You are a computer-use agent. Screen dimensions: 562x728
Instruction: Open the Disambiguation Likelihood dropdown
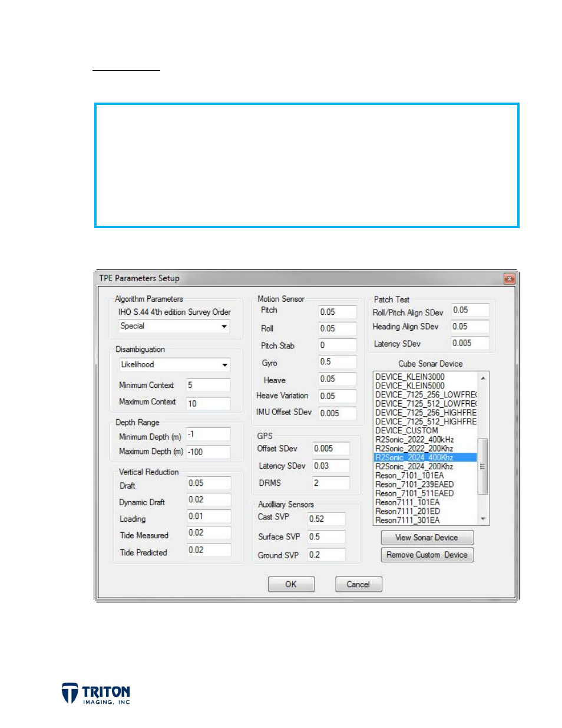tap(174, 365)
